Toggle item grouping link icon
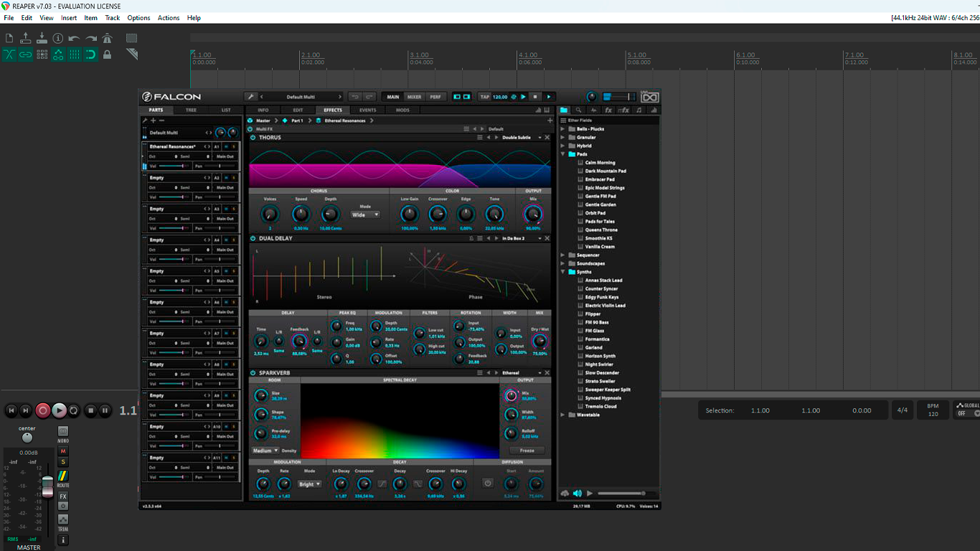Viewport: 980px width, 551px height. pyautogui.click(x=26, y=55)
